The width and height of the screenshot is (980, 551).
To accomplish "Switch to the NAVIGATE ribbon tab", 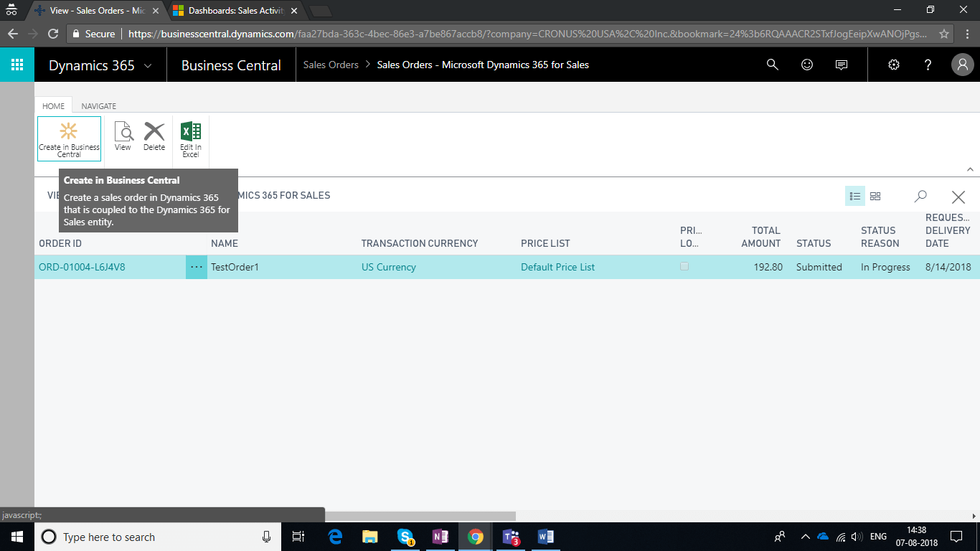I will (99, 106).
